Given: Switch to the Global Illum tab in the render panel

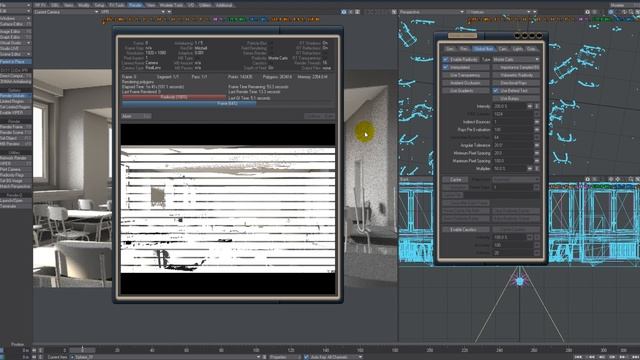Looking at the screenshot, I should (484, 49).
